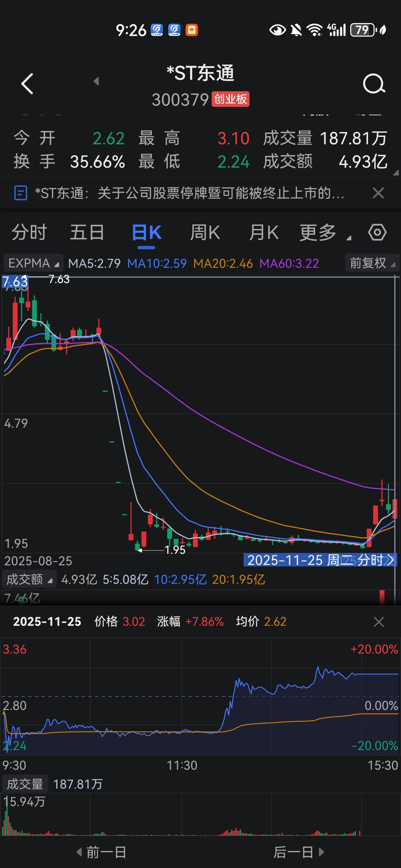Tap the orange notification app icon
The width and height of the screenshot is (401, 868).
tap(192, 30)
